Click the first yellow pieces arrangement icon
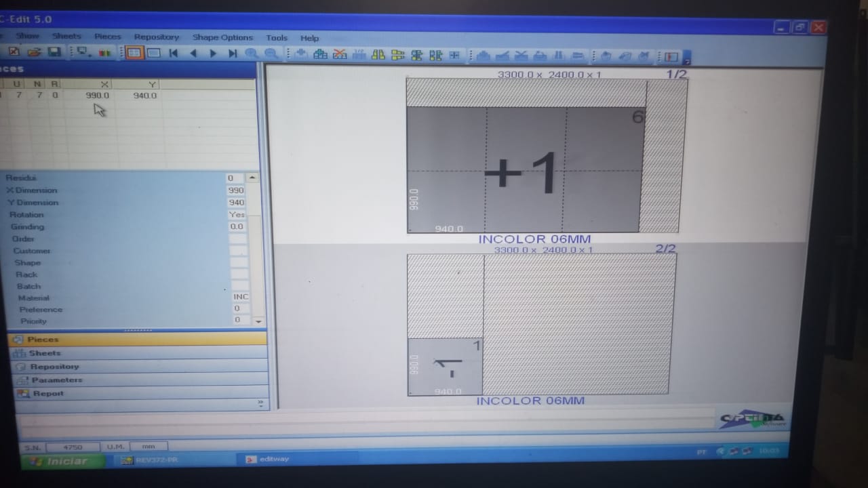 tap(378, 55)
